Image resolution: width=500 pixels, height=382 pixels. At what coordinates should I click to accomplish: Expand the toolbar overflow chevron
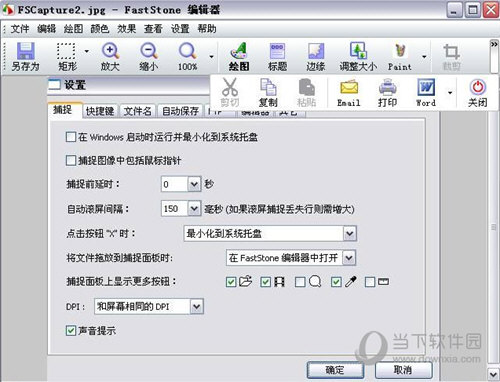pos(493,44)
